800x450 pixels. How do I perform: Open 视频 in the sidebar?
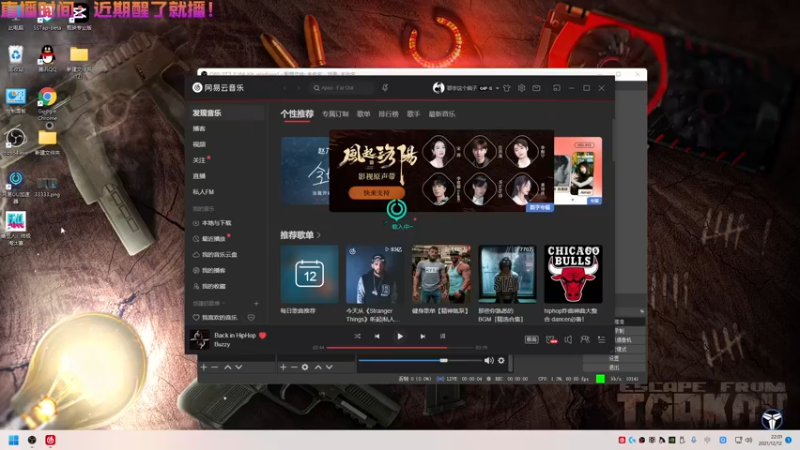(199, 144)
